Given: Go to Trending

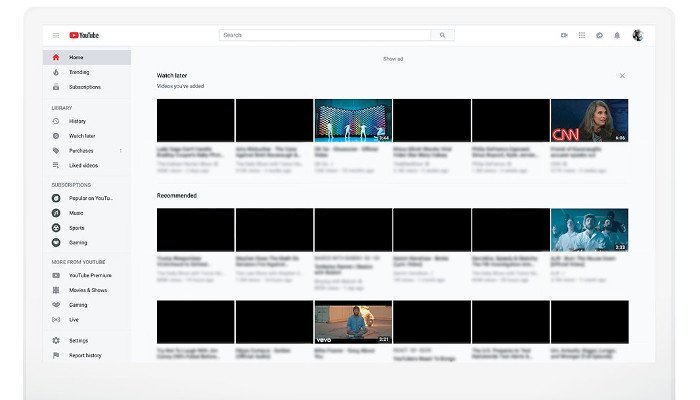Looking at the screenshot, I should pyautogui.click(x=79, y=72).
